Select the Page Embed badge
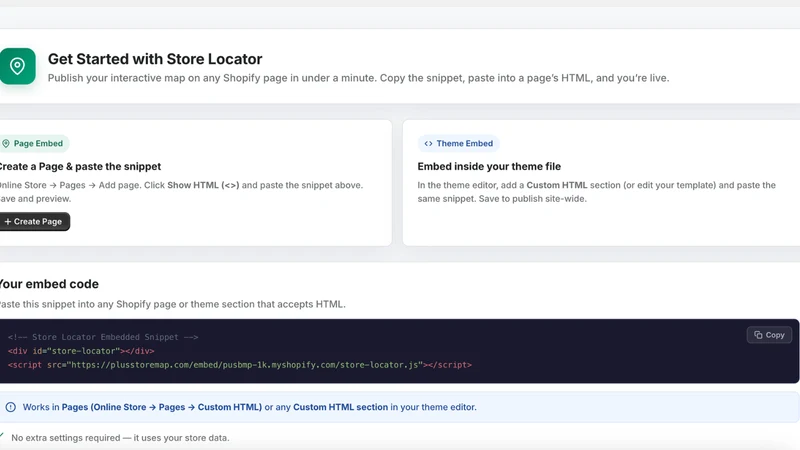This screenshot has width=800, height=450. point(34,143)
